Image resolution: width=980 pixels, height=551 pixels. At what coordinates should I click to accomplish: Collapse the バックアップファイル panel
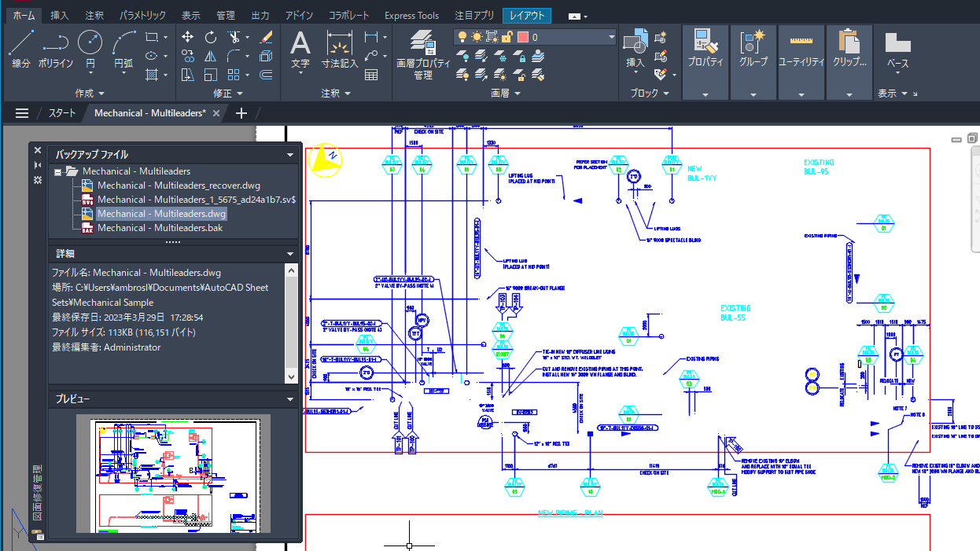tap(291, 154)
